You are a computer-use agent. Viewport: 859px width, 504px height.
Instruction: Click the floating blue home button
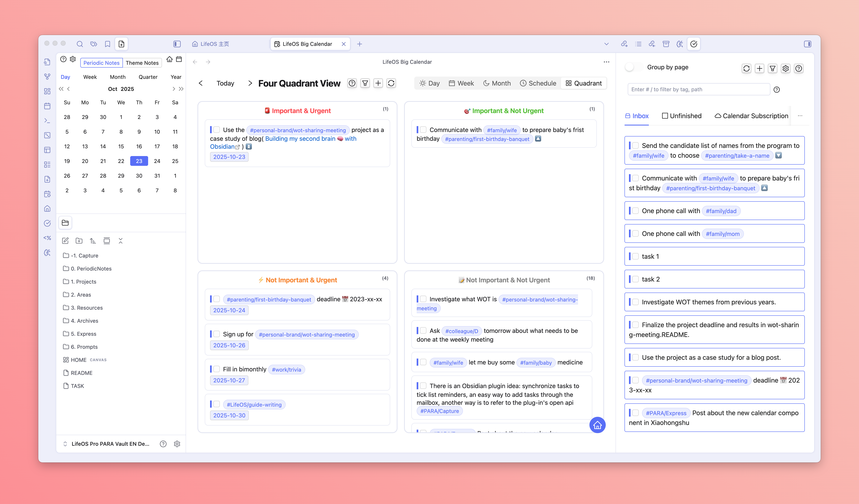pyautogui.click(x=597, y=425)
